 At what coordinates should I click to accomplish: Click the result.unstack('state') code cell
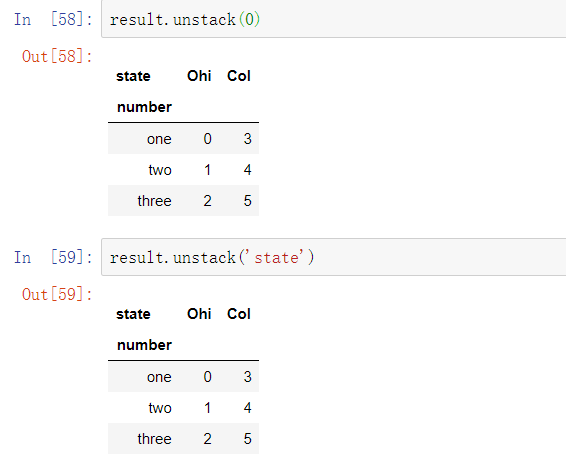pyautogui.click(x=334, y=257)
